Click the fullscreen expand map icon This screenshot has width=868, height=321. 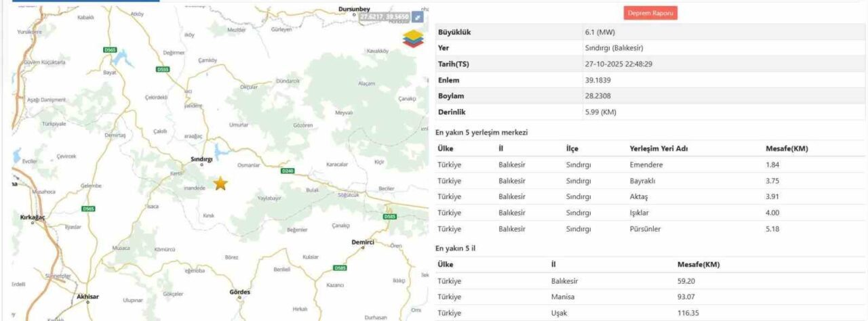point(418,17)
